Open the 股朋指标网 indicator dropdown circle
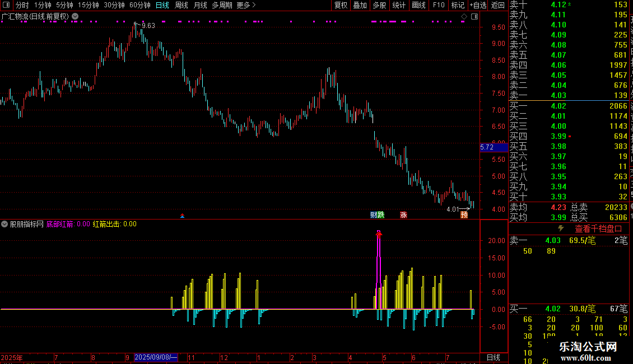 (4, 224)
